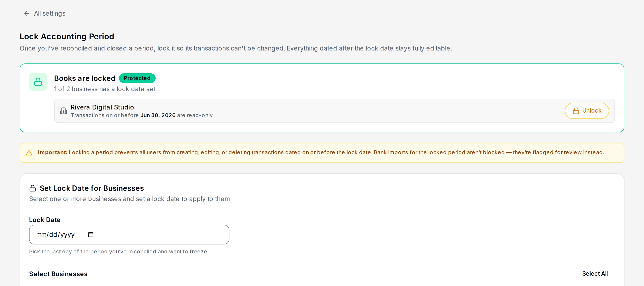Click the Protected status badge

pyautogui.click(x=137, y=78)
